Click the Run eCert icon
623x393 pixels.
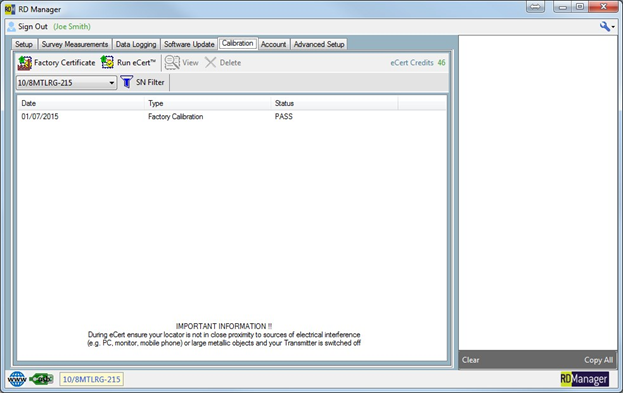pyautogui.click(x=107, y=62)
